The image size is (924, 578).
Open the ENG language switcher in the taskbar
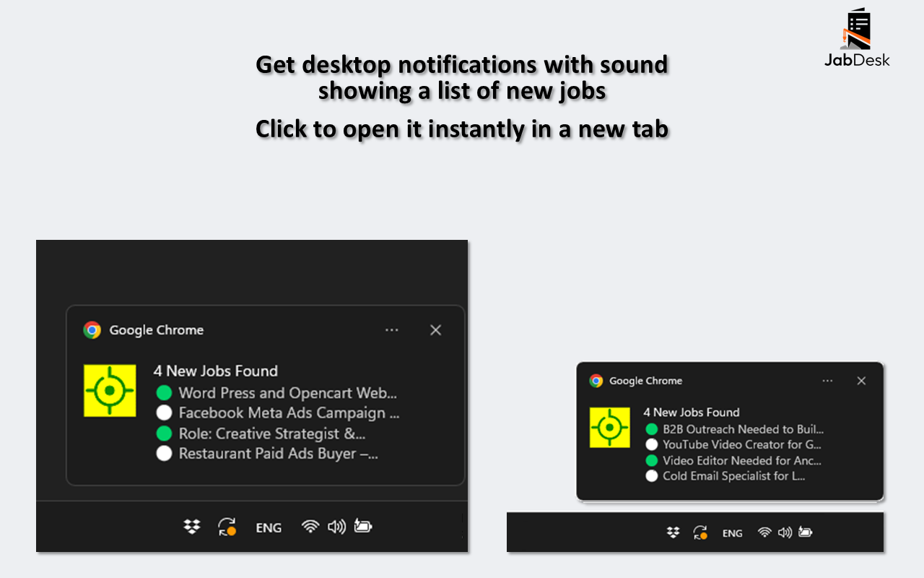269,527
